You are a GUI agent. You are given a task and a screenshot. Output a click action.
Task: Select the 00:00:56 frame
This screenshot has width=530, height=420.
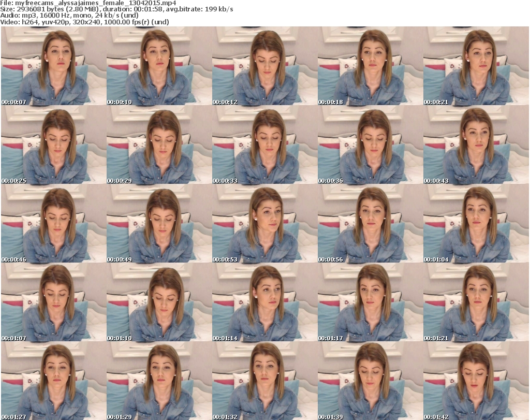(370, 224)
